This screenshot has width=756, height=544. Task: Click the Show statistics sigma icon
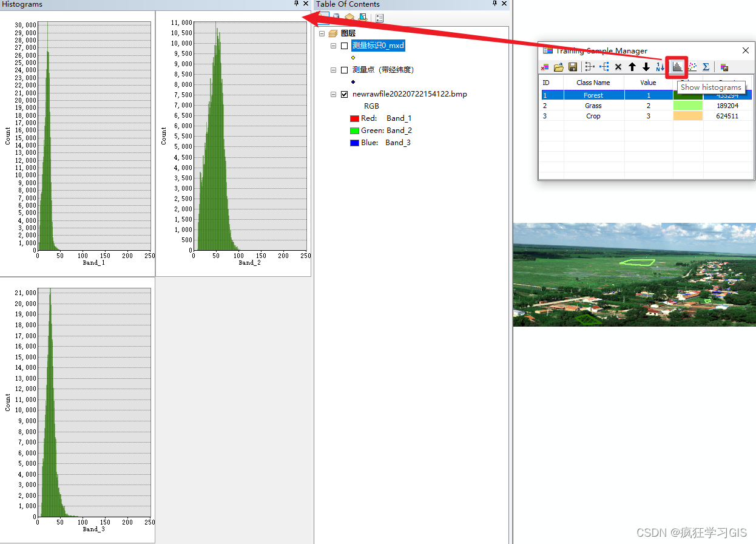[x=706, y=67]
